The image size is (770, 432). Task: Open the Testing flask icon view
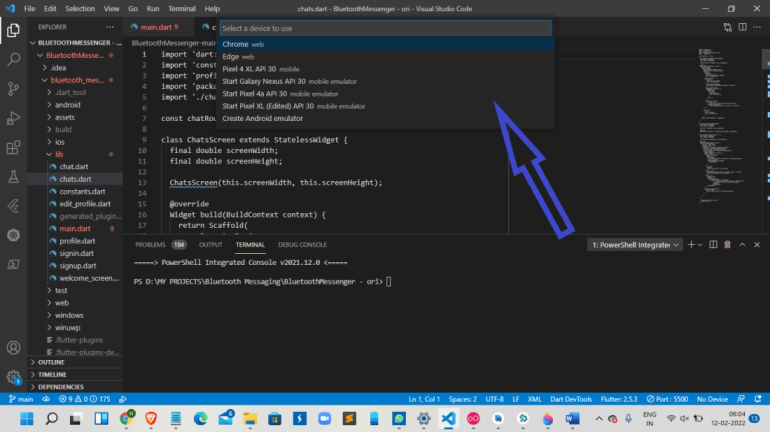click(13, 177)
